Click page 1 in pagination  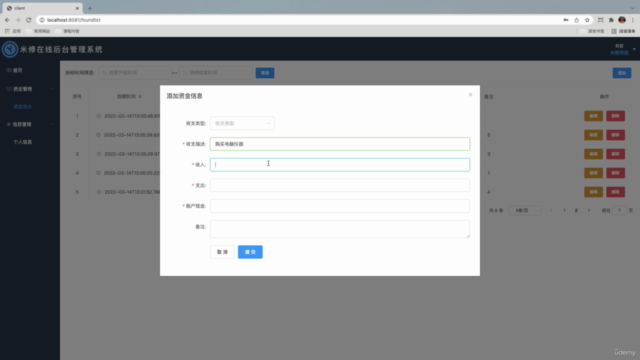click(564, 211)
